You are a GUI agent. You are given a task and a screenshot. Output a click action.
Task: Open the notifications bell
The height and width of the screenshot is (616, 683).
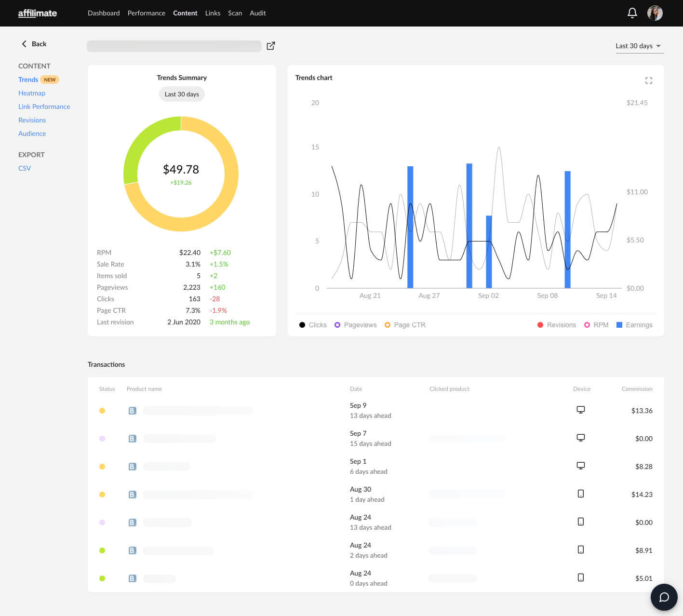(x=632, y=13)
